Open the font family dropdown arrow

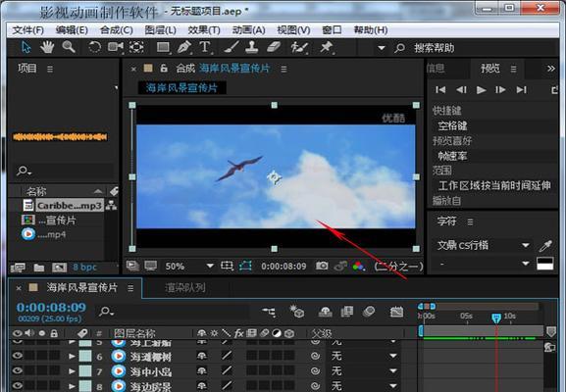pyautogui.click(x=526, y=246)
